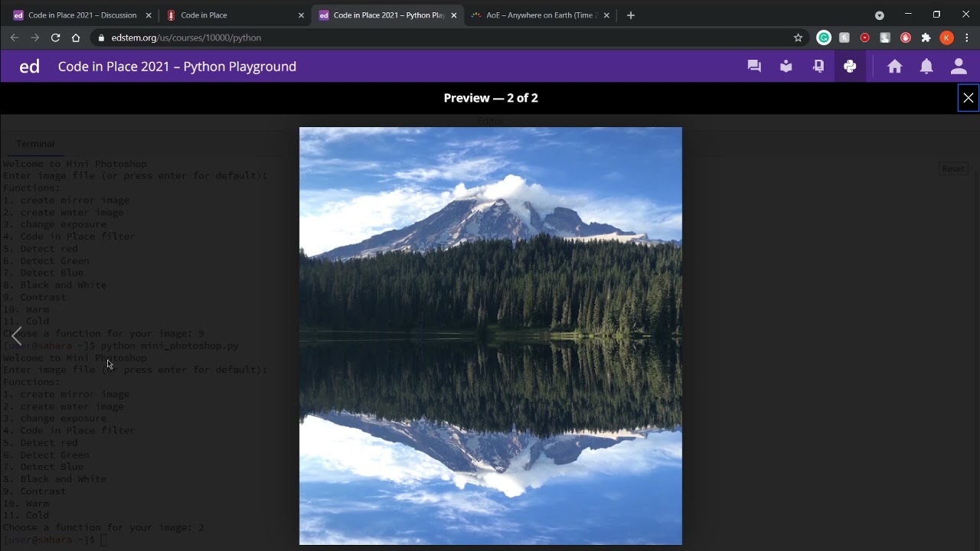Switch to AoE – Anywhere on Earth tab
The height and width of the screenshot is (551, 980).
click(541, 15)
